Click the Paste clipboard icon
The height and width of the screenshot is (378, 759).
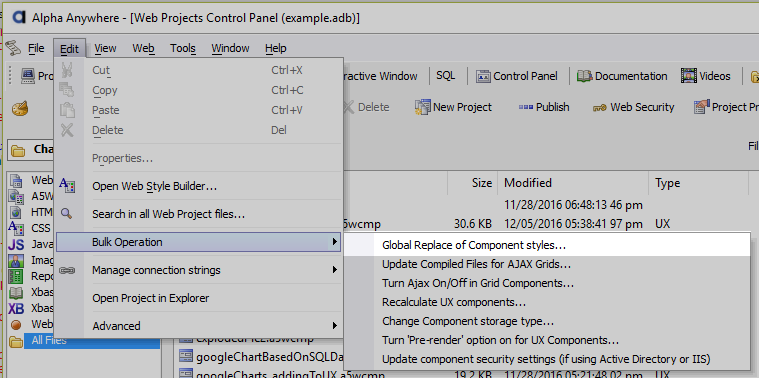[x=67, y=110]
